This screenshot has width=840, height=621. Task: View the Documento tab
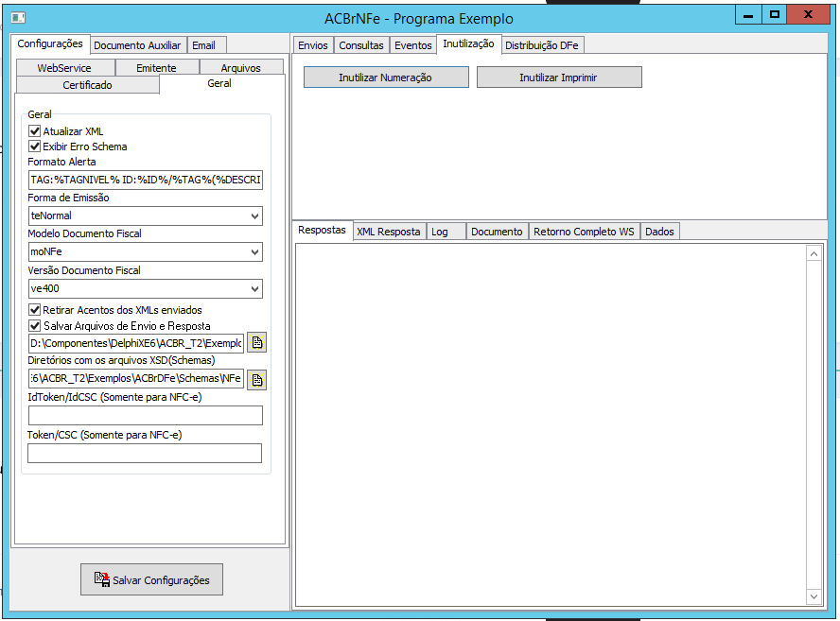498,232
